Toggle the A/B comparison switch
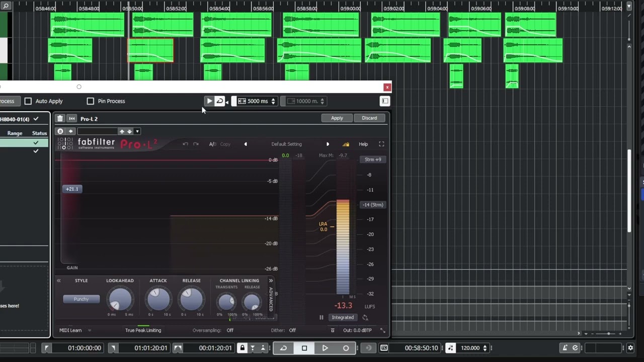Screen dimensions: 644x362 [212, 144]
